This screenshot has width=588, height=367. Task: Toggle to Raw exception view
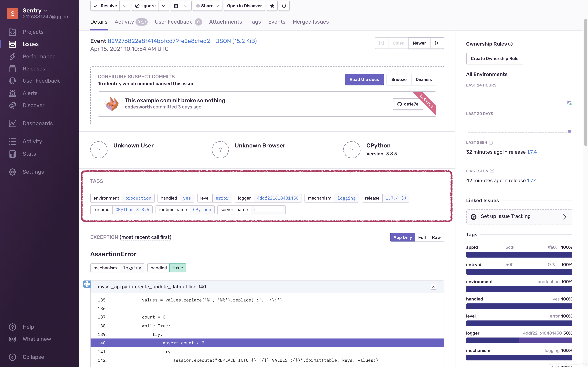pyautogui.click(x=436, y=237)
